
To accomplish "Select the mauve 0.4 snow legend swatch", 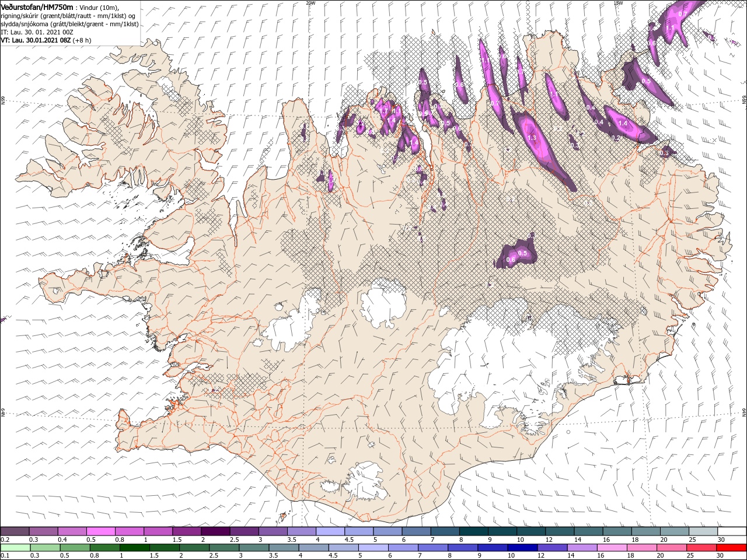I will tap(72, 531).
